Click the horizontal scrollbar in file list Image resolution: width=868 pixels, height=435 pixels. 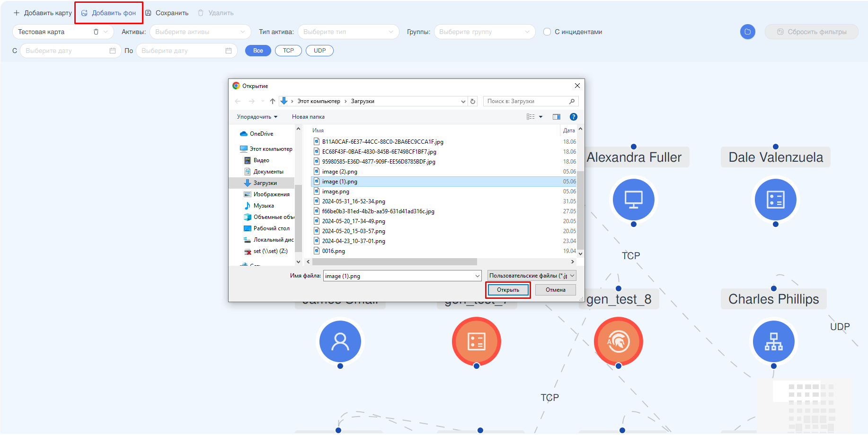pyautogui.click(x=393, y=261)
